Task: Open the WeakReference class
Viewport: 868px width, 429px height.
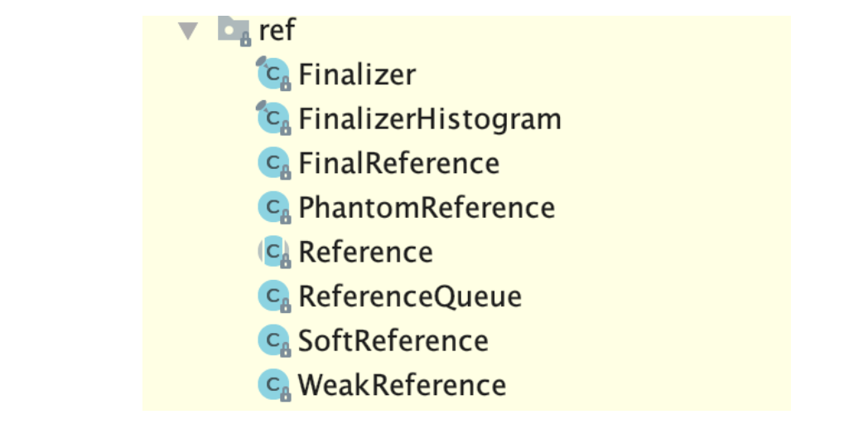Action: (x=402, y=384)
